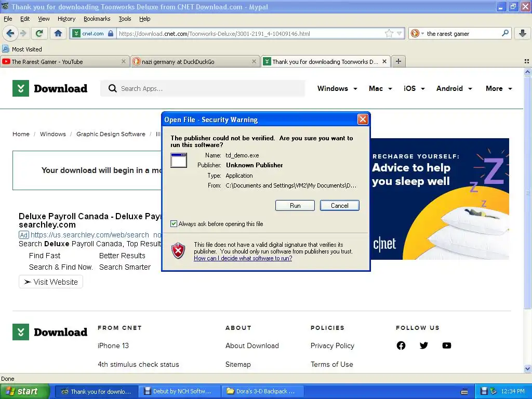Open 'How can I decide what software to run?' link

coord(243,258)
